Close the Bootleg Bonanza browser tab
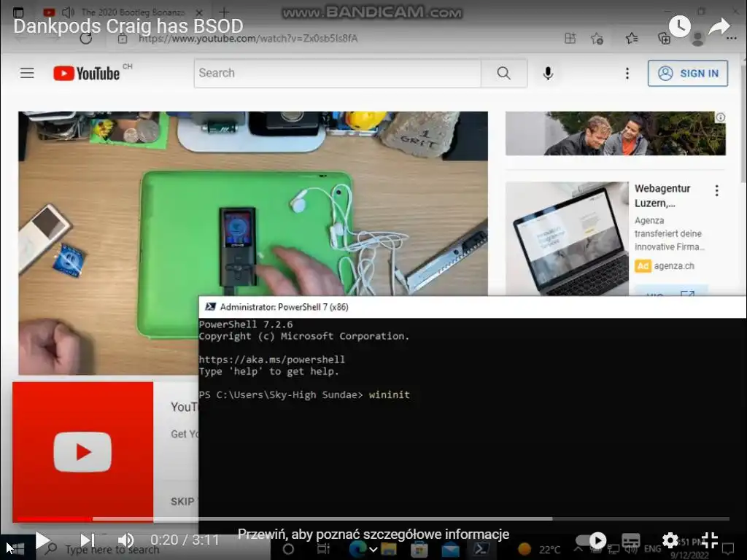The image size is (747, 560). 199,12
